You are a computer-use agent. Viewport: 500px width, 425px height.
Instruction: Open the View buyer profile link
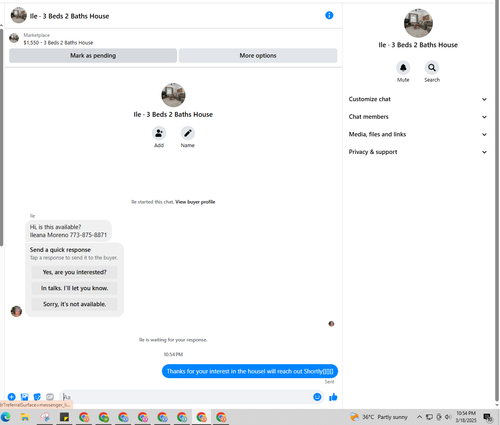click(195, 202)
